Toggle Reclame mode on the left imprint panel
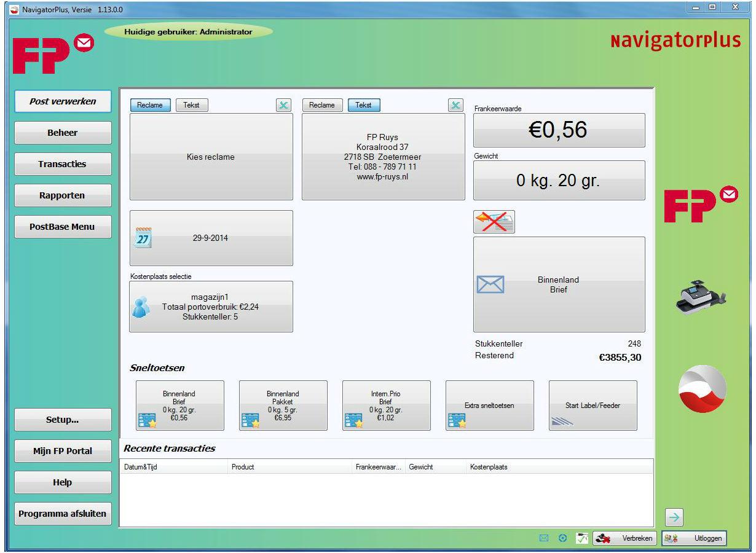 pyautogui.click(x=150, y=105)
